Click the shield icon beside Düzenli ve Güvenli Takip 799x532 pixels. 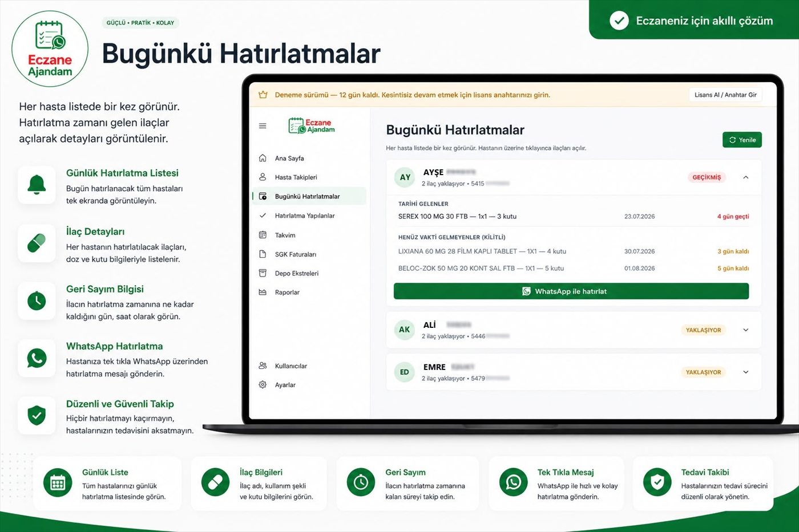37,415
